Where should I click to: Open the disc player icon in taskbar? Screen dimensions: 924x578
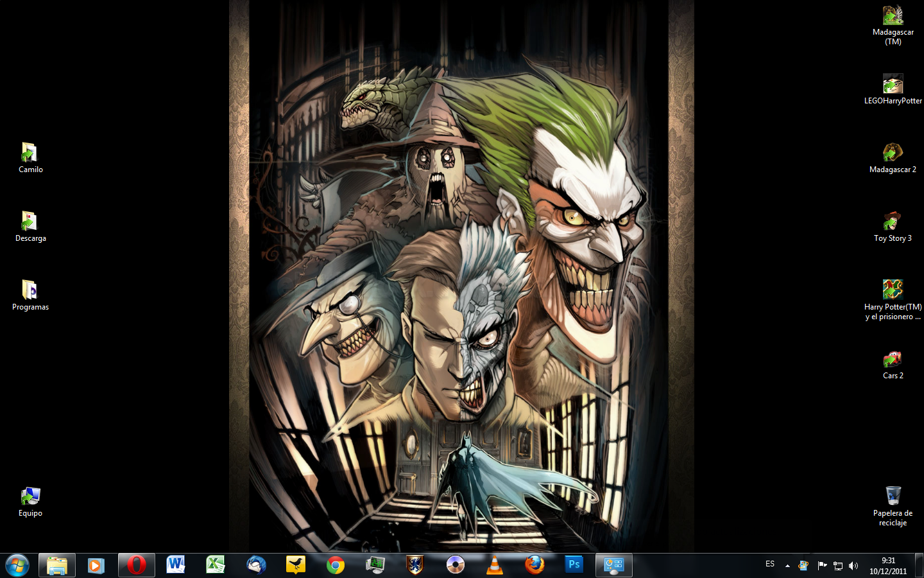click(x=455, y=565)
